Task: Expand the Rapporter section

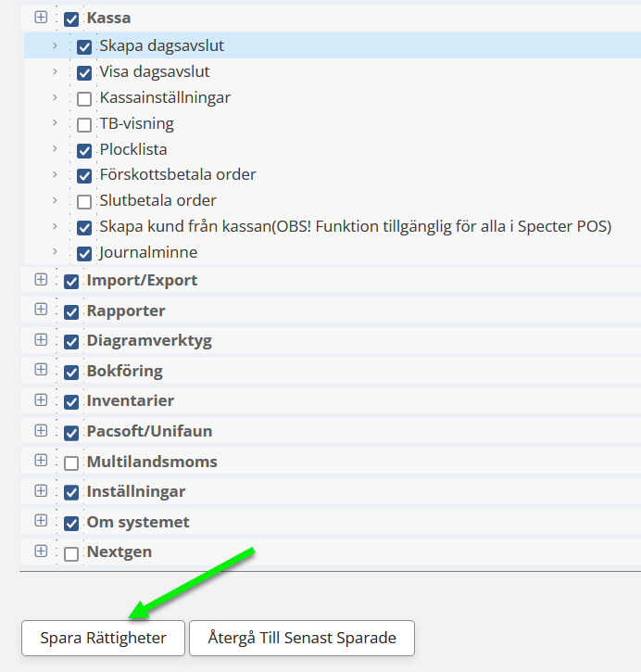Action: point(41,310)
